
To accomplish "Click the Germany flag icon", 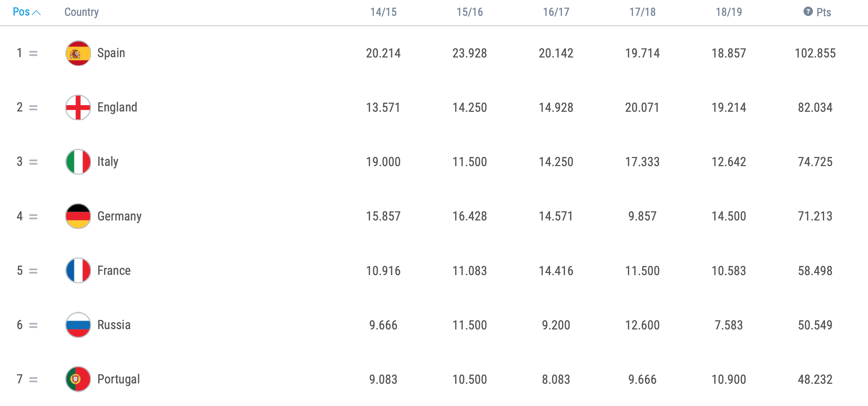I will click(78, 216).
